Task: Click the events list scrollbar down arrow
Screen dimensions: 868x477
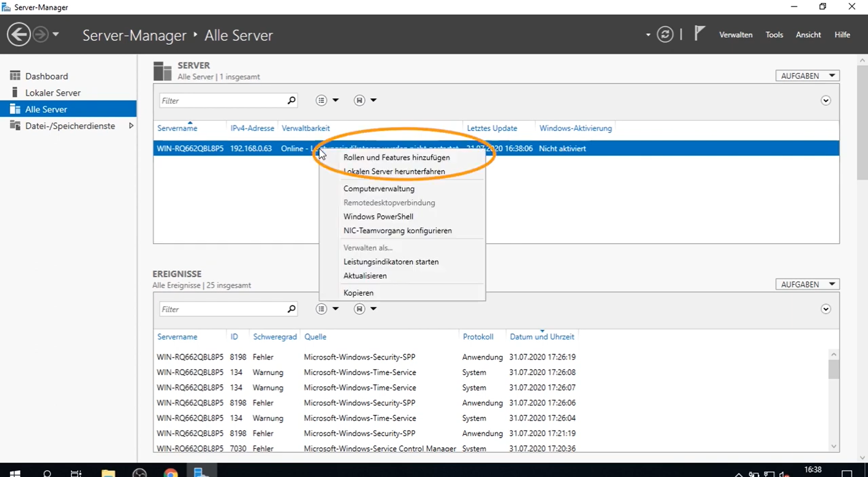Action: click(834, 446)
